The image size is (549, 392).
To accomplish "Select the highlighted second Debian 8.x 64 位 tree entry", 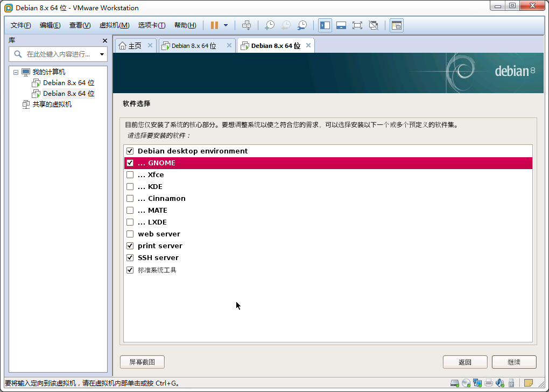I will (x=69, y=94).
